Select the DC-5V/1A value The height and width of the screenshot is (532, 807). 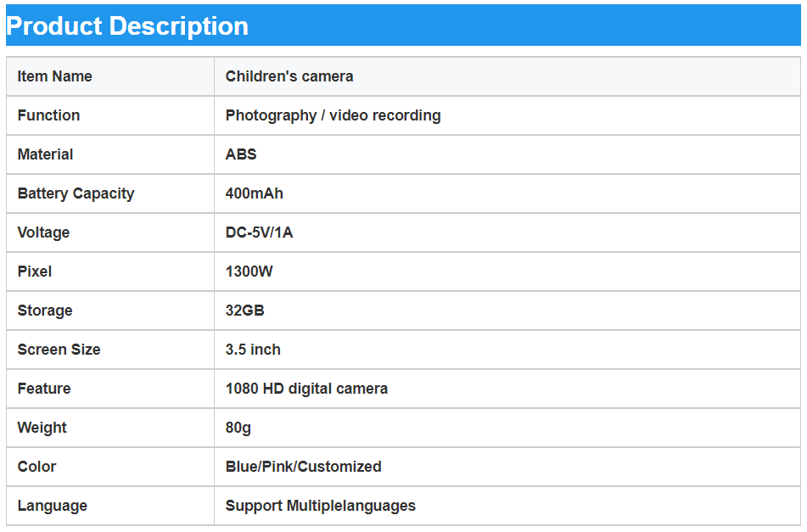[x=259, y=232]
